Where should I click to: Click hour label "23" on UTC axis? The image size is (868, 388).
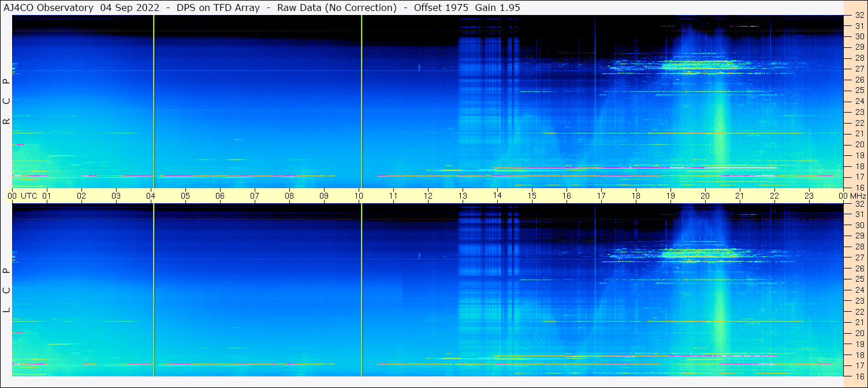point(809,196)
